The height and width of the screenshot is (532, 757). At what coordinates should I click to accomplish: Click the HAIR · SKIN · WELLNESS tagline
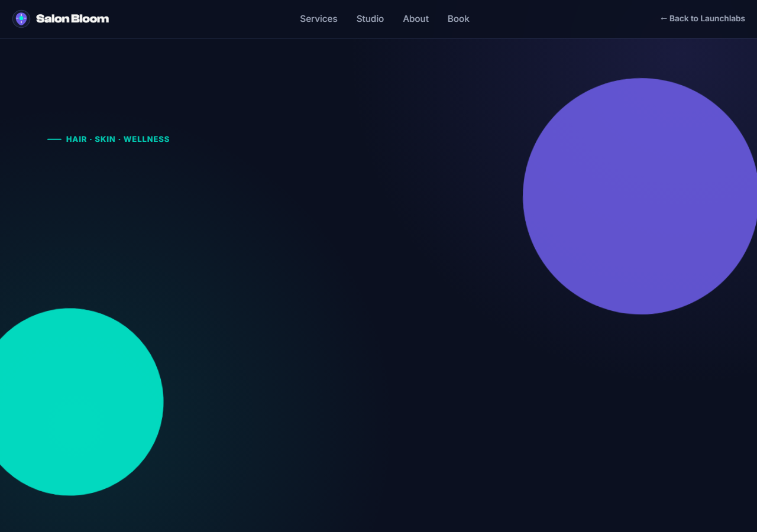click(109, 140)
